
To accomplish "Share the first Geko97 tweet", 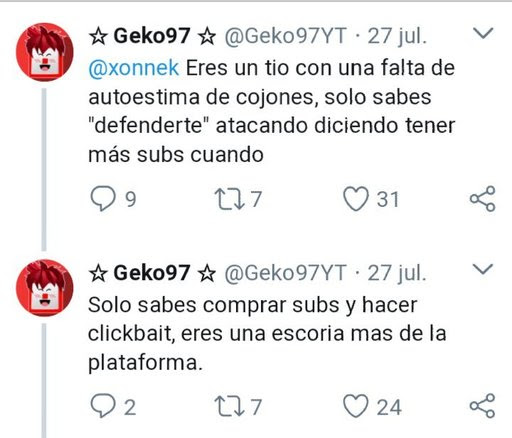I will 482,199.
